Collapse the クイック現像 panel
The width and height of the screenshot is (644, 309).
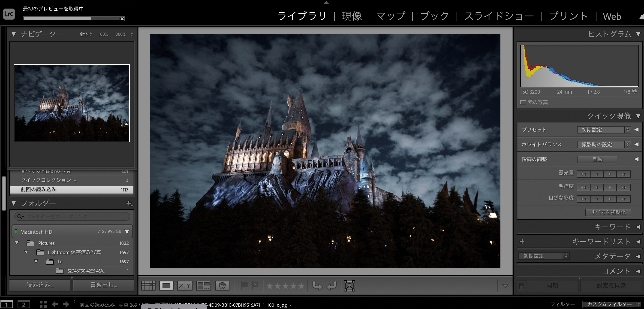pos(638,116)
